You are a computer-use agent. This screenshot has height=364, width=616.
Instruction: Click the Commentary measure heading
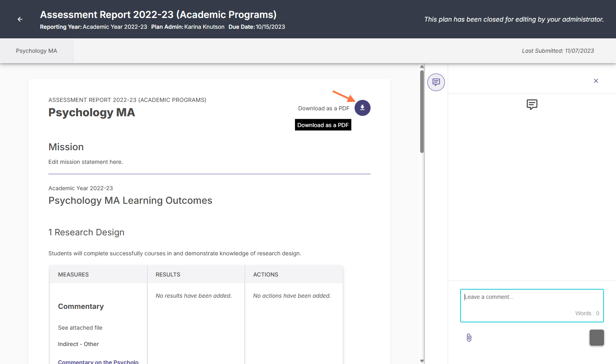click(x=81, y=306)
